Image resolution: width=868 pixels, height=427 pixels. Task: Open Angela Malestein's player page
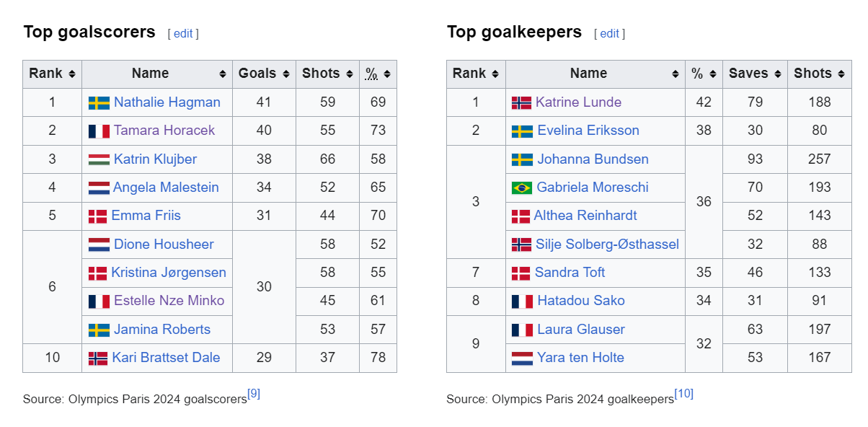tap(166, 188)
